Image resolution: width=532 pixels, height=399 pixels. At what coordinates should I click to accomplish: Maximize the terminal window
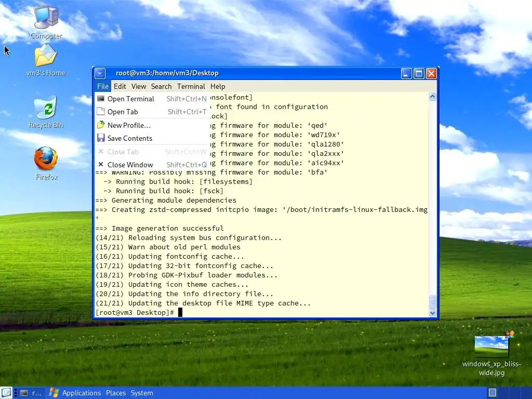point(419,73)
